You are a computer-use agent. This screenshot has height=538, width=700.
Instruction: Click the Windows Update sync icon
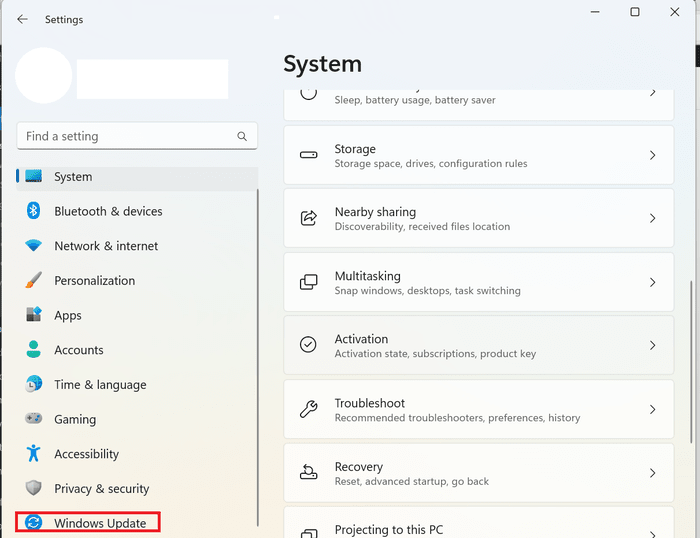33,522
